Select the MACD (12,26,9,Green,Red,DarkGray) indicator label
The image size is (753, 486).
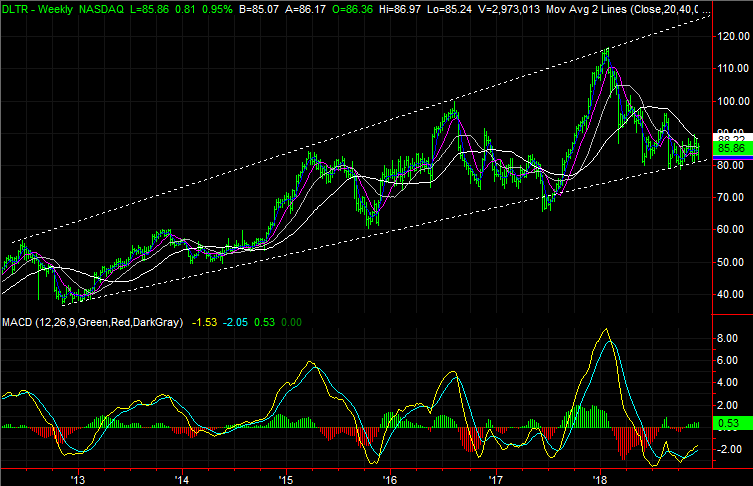coord(93,322)
